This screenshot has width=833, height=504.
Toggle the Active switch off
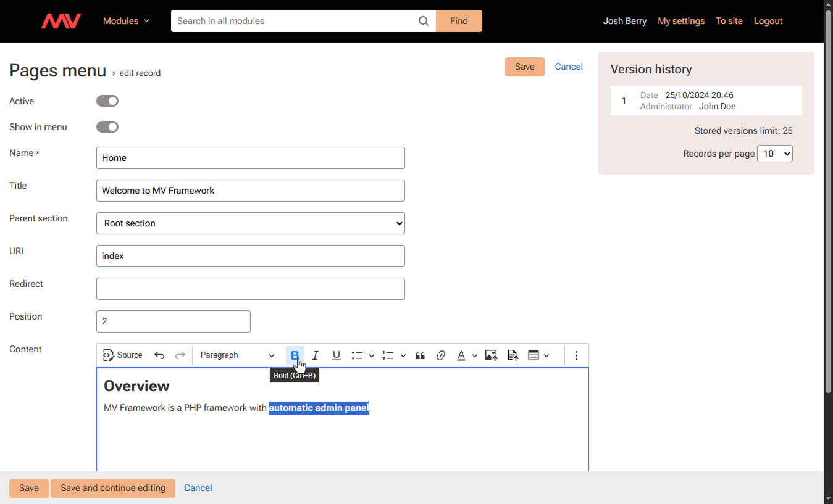click(x=107, y=101)
